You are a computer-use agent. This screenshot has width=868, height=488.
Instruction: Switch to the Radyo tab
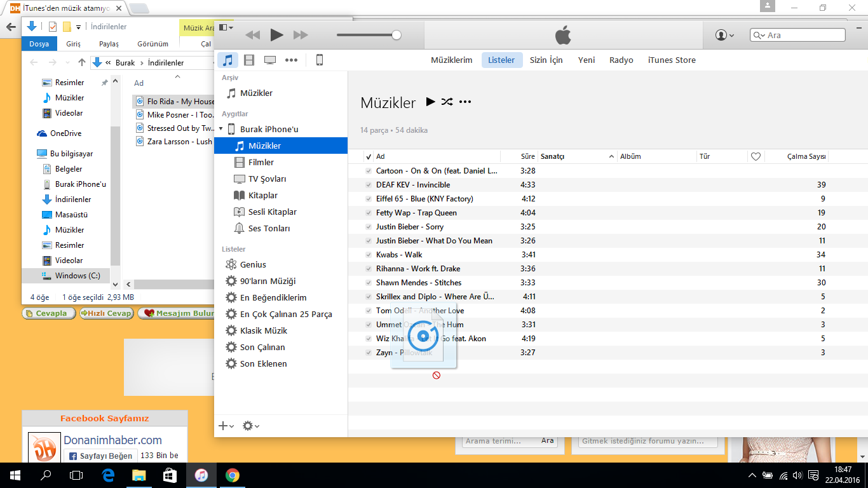(621, 60)
